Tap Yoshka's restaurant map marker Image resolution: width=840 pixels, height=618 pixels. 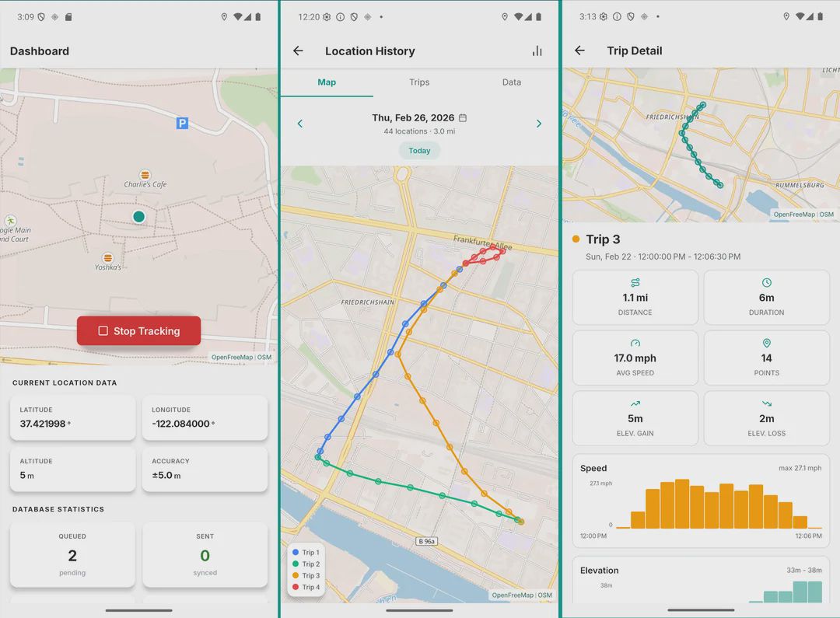click(108, 257)
